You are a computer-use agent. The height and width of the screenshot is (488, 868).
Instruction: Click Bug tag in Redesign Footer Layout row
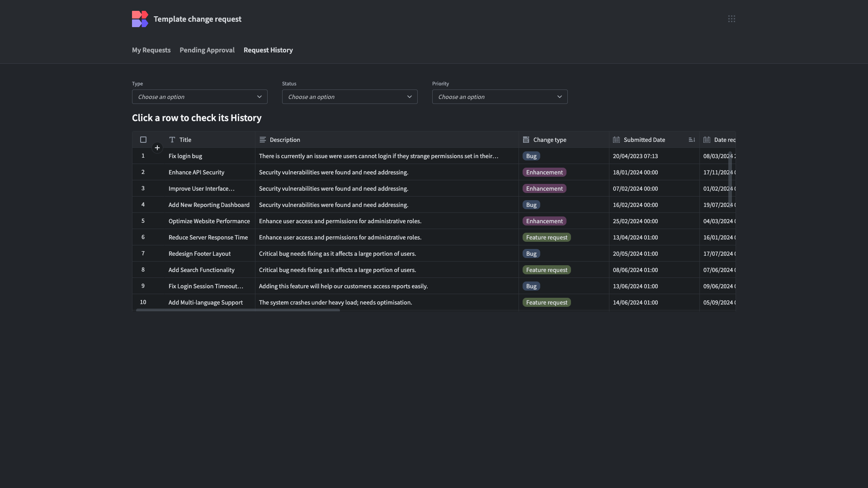(x=531, y=253)
